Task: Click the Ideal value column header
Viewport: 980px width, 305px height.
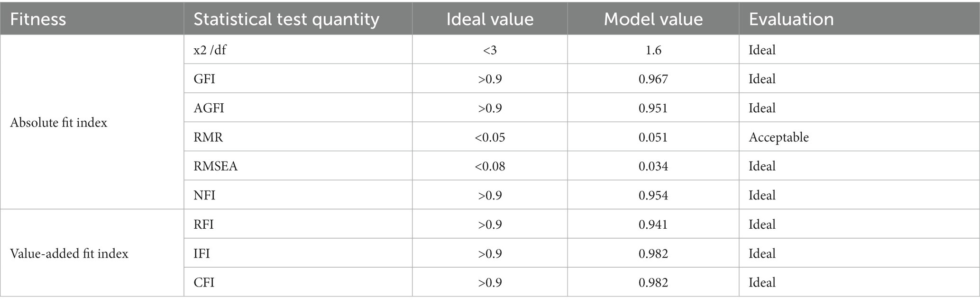Action: (x=490, y=19)
